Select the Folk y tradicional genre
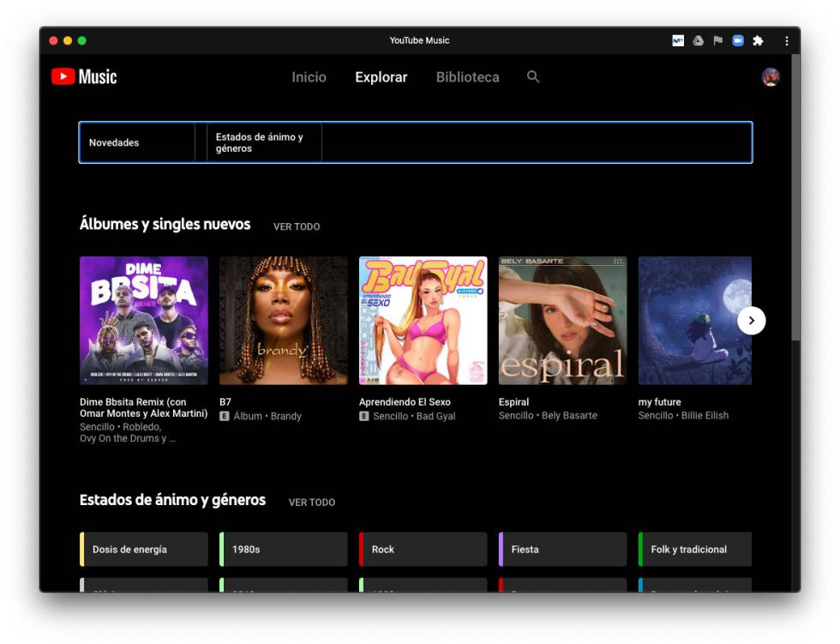The width and height of the screenshot is (840, 644). (695, 549)
